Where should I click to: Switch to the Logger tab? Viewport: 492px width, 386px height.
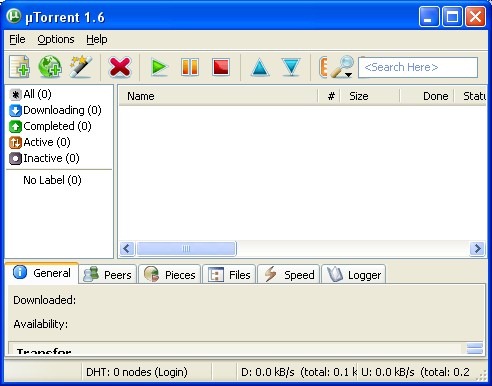tap(353, 275)
